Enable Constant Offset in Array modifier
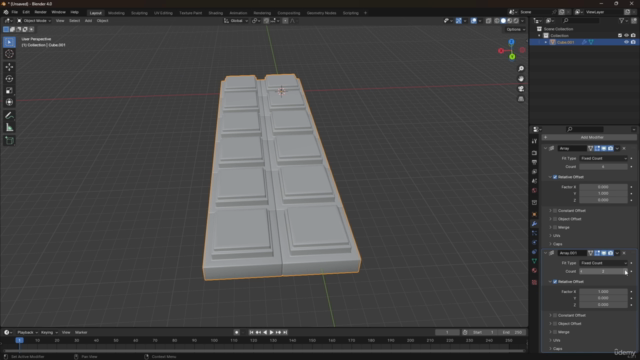Viewport: 640px width, 360px height. (555, 211)
